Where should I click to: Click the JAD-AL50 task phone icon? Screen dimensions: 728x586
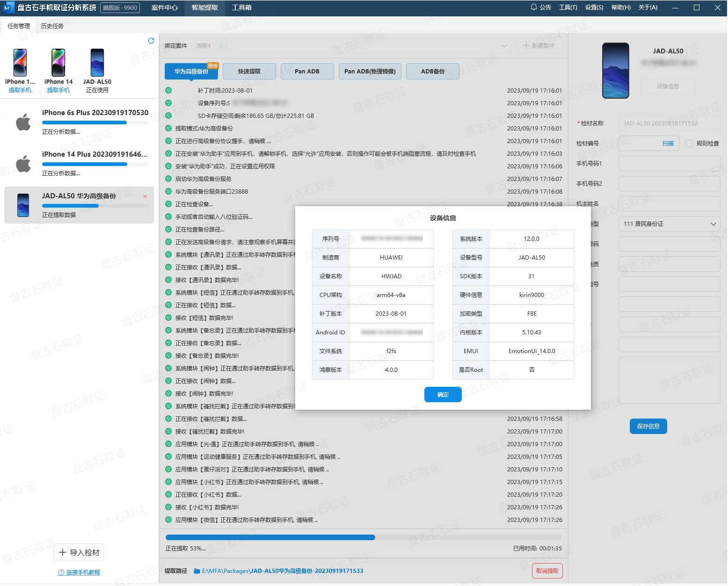pos(23,205)
